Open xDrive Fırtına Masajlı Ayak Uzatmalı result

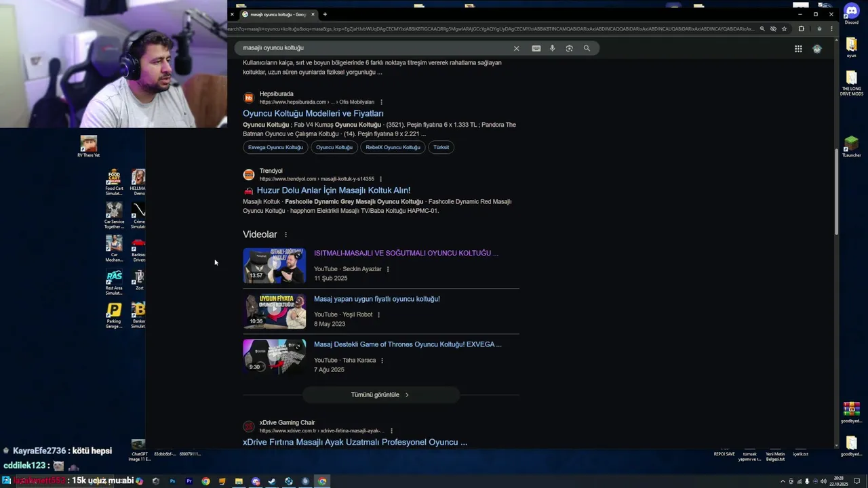[x=355, y=442]
